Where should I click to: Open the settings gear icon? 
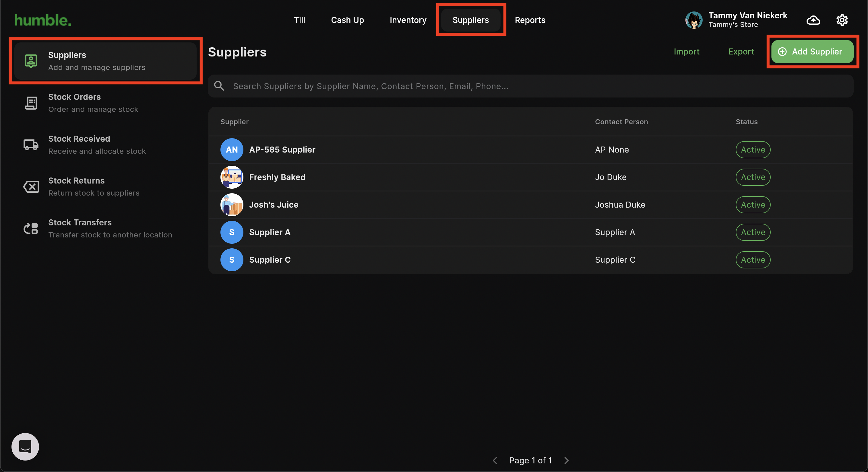pyautogui.click(x=842, y=20)
